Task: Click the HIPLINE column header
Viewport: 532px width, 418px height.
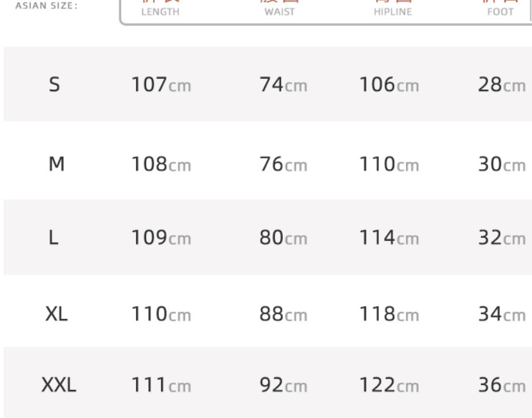Action: 393,11
